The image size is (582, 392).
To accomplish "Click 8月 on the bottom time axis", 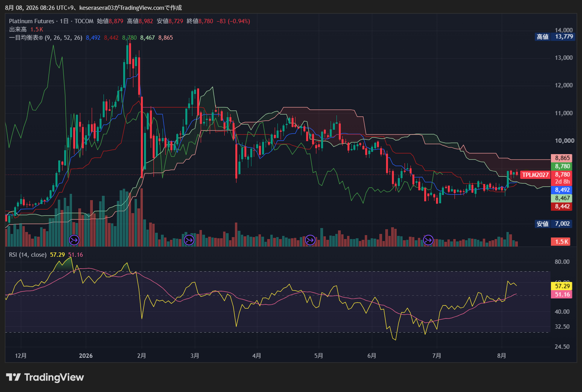I will tap(501, 356).
